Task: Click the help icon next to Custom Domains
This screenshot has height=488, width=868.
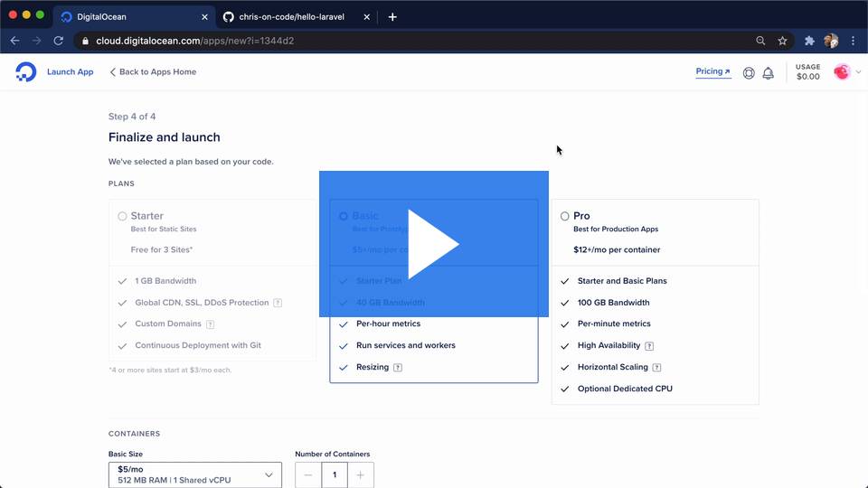Action: pos(211,324)
